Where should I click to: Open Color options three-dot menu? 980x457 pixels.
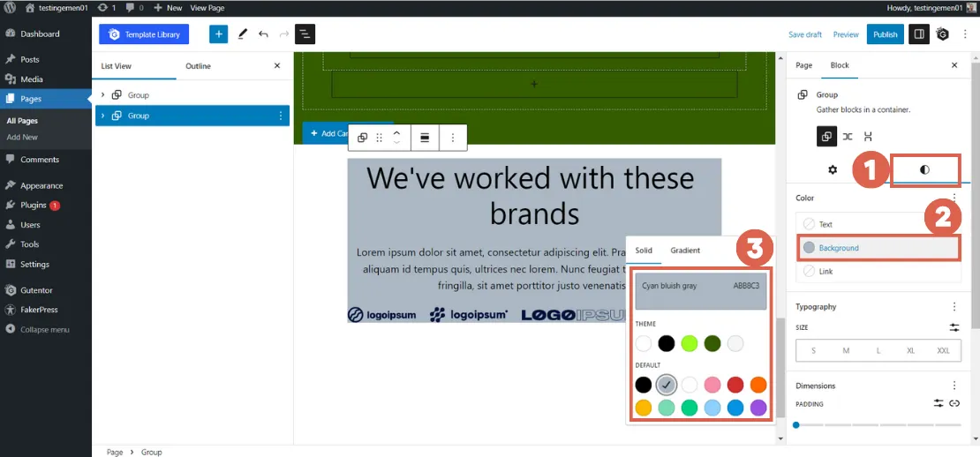coord(954,198)
